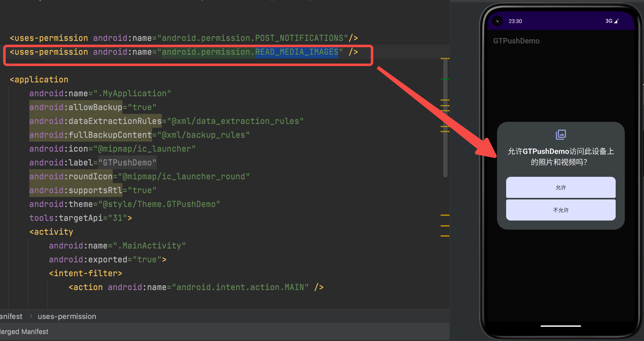Tap the 允许 button in permission dialog
Viewport: 644px width, 341px height.
pos(561,187)
